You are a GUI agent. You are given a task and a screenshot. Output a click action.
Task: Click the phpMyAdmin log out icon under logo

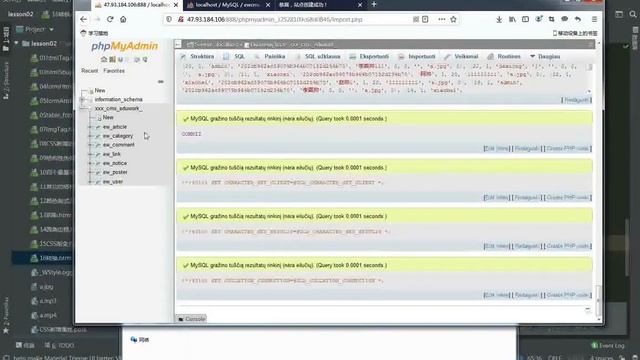(112, 60)
